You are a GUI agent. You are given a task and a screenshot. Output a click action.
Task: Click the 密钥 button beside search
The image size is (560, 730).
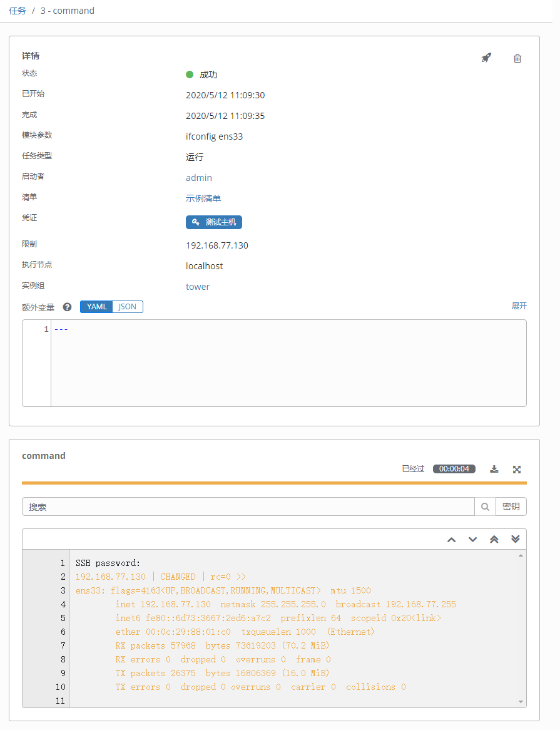[x=511, y=507]
